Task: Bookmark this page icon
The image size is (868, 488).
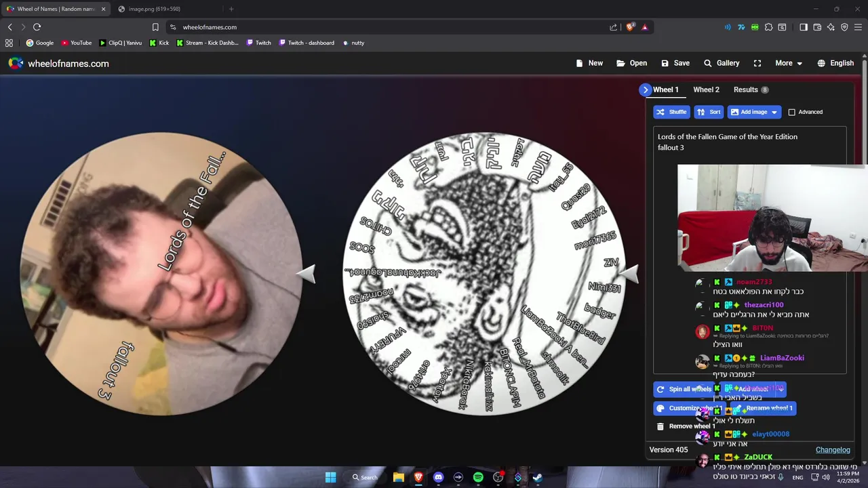Action: pos(155,27)
